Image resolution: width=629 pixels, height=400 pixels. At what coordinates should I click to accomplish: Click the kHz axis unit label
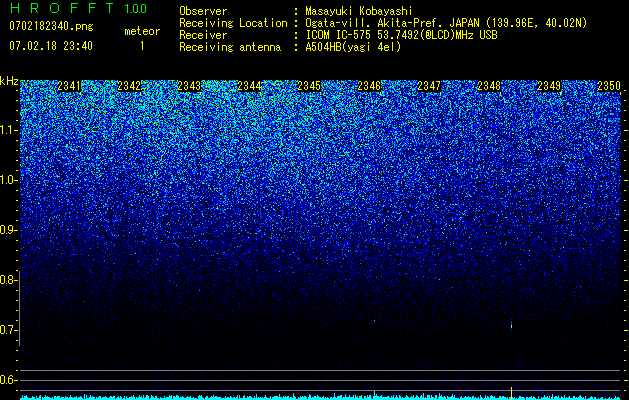(9, 81)
